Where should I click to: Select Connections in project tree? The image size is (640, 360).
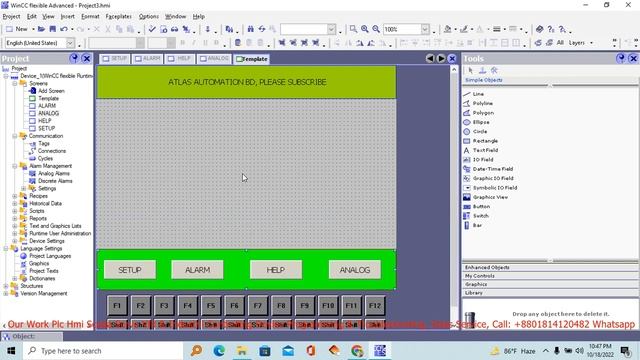point(47,151)
